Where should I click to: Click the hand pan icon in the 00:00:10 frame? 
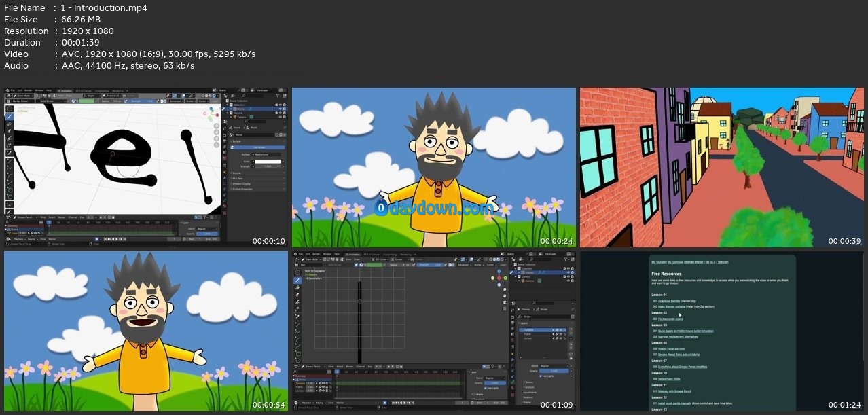(217, 132)
